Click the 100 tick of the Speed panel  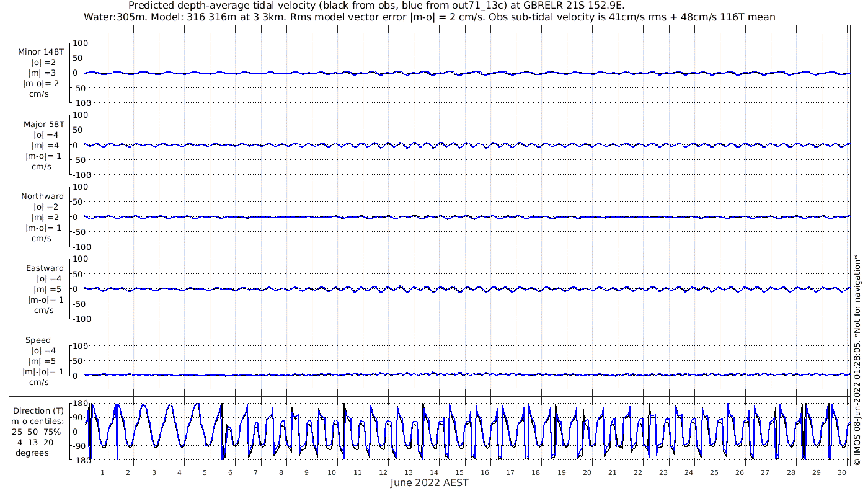click(81, 346)
